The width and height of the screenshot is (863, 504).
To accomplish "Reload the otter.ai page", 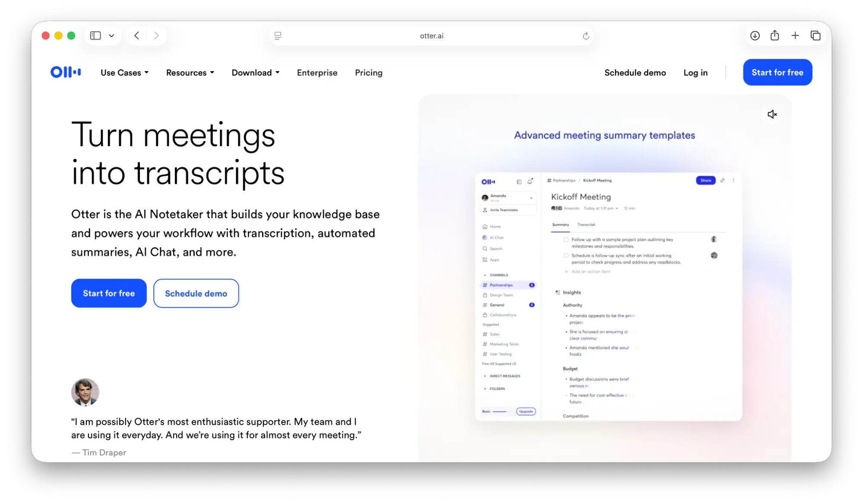I will pos(585,36).
